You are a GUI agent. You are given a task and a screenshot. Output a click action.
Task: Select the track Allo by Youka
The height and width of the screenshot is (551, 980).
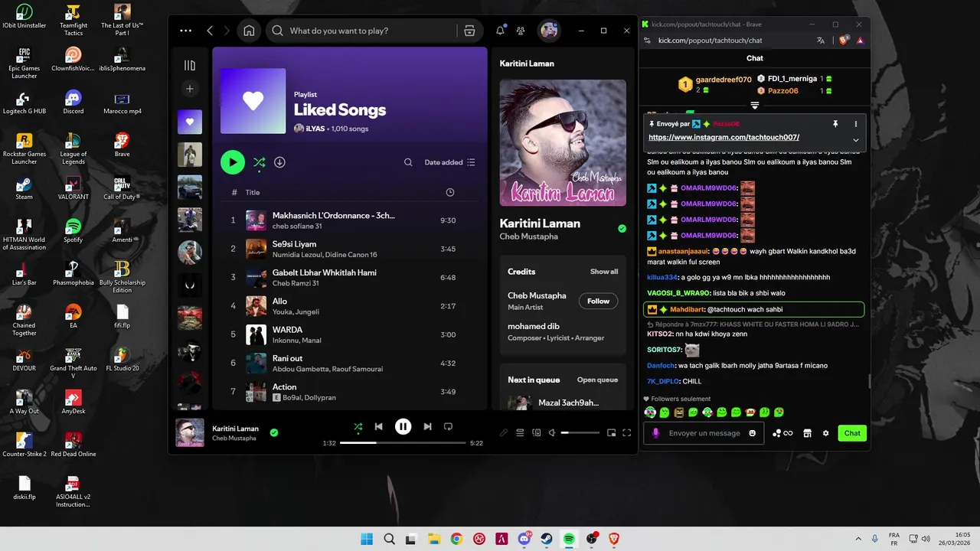click(349, 306)
